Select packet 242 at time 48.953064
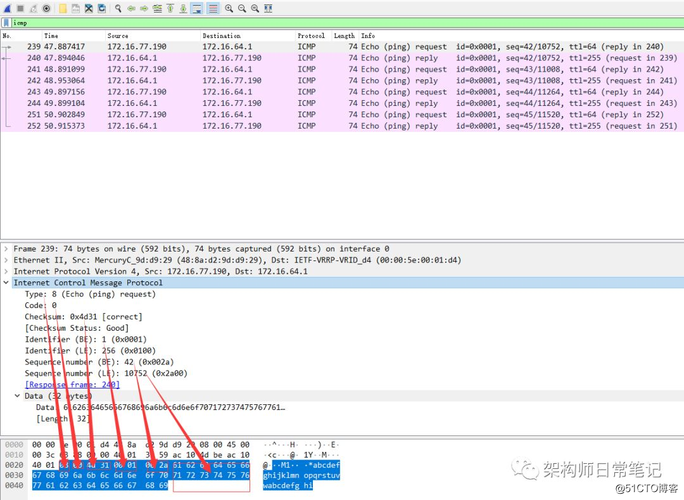This screenshot has width=684, height=500. click(342, 81)
